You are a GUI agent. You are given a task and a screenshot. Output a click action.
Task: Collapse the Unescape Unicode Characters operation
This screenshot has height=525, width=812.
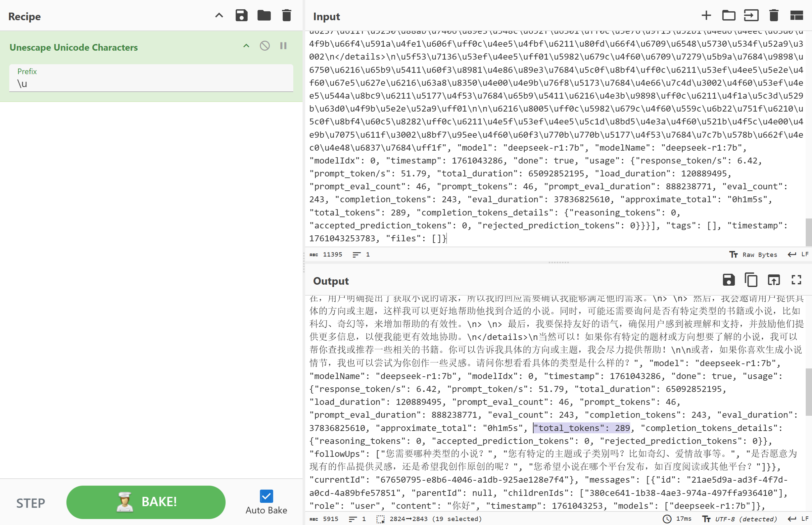(x=246, y=46)
